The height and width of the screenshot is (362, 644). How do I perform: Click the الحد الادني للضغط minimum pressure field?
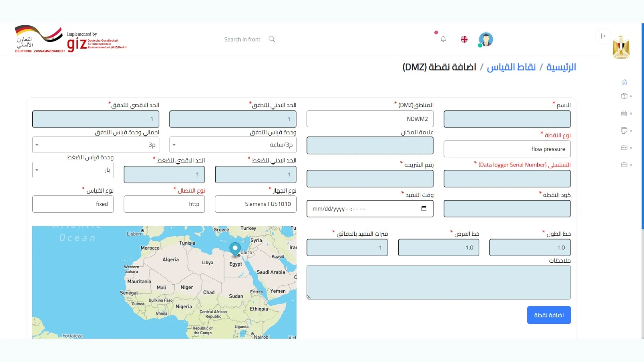pos(256,175)
